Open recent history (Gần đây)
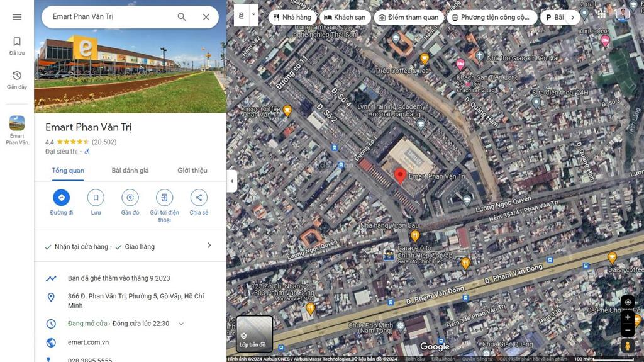Screen dimensions: 644x362 point(17,80)
